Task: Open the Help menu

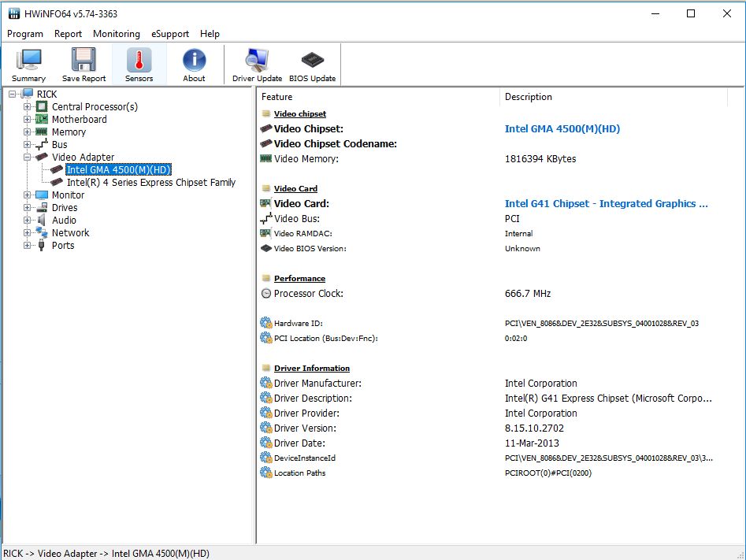Action: (x=210, y=34)
